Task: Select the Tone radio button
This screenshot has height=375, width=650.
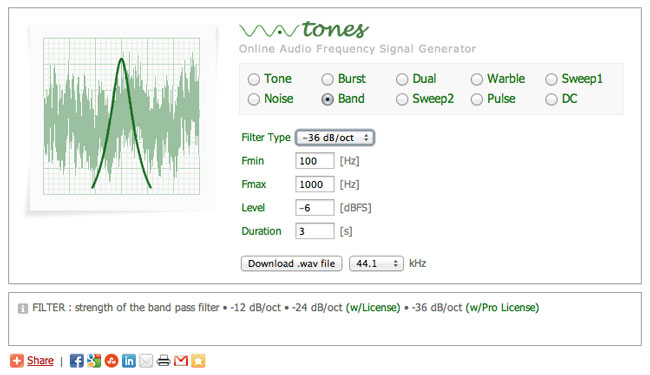Action: [x=254, y=79]
